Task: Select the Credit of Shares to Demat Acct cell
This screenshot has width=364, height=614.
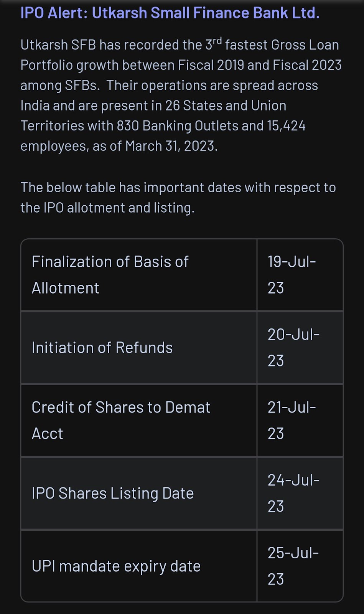Action: coord(139,421)
